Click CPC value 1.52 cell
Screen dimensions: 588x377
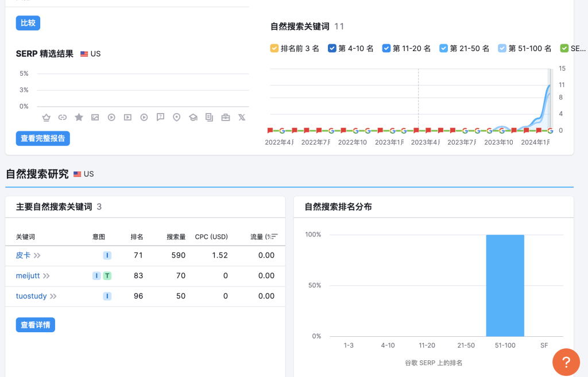pyautogui.click(x=220, y=255)
